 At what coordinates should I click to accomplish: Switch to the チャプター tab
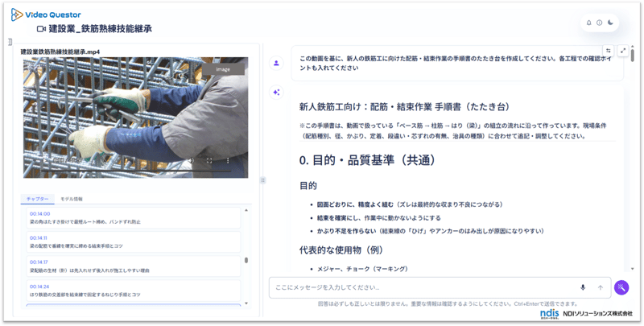click(x=37, y=199)
